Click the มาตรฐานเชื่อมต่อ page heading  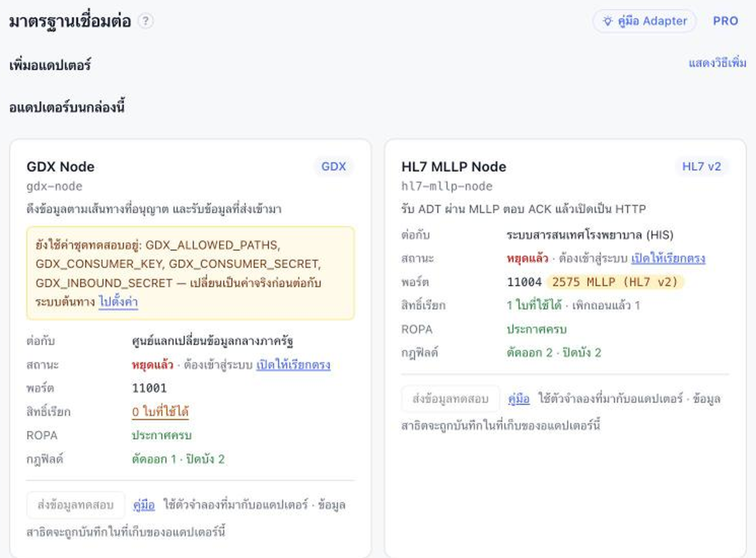tap(70, 21)
